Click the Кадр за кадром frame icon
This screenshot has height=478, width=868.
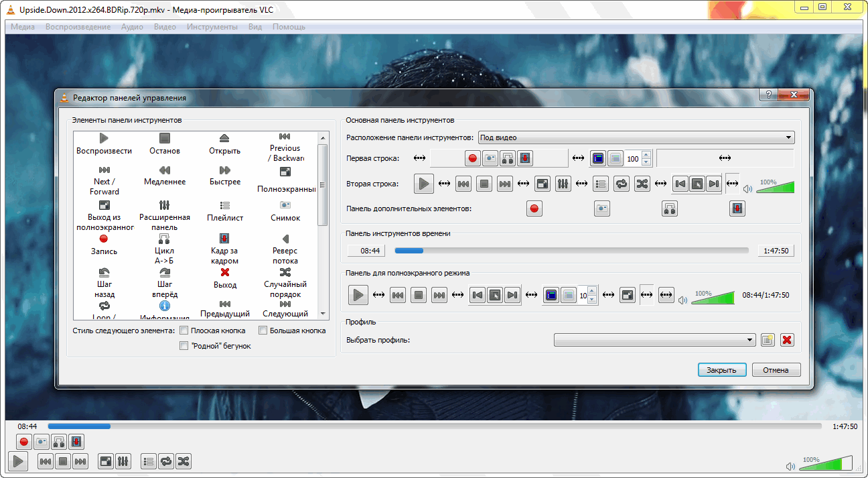[224, 239]
